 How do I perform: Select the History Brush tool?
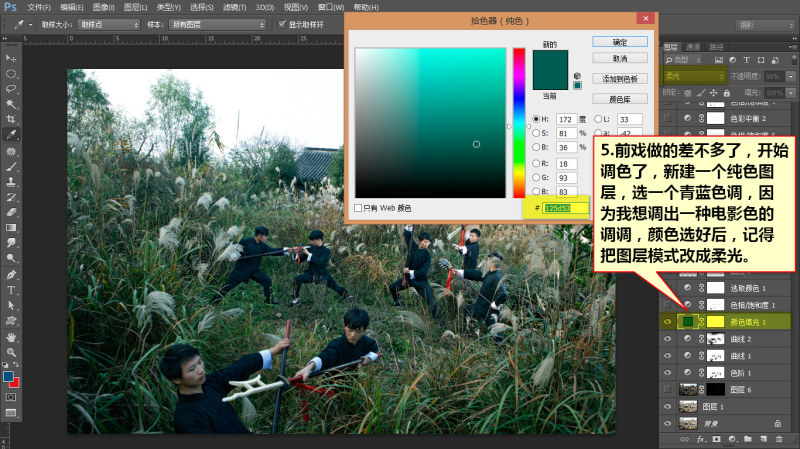tap(11, 197)
